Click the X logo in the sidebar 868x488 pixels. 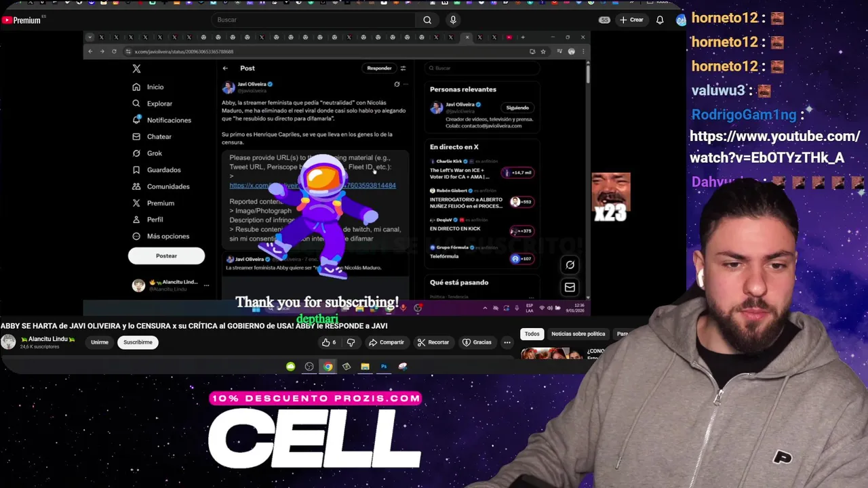tap(136, 68)
